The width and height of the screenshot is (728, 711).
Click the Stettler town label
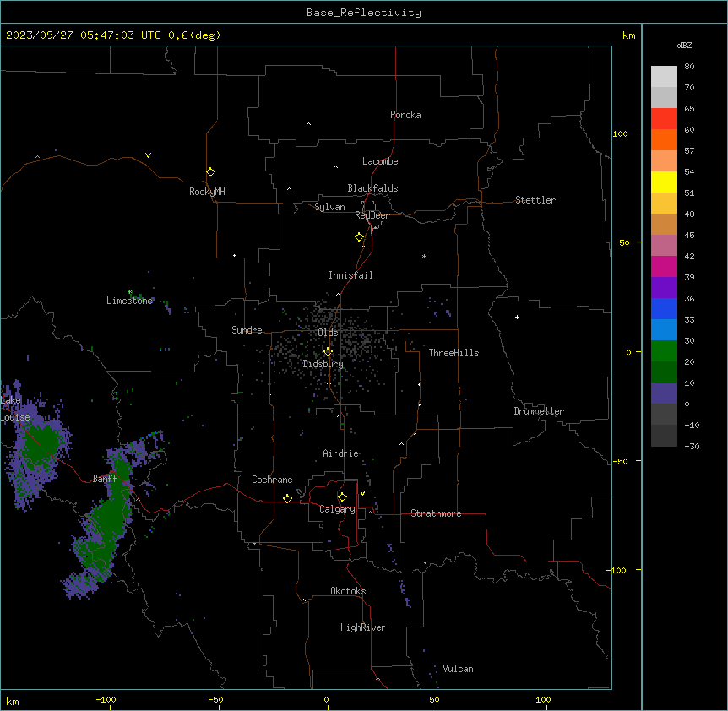click(x=535, y=200)
